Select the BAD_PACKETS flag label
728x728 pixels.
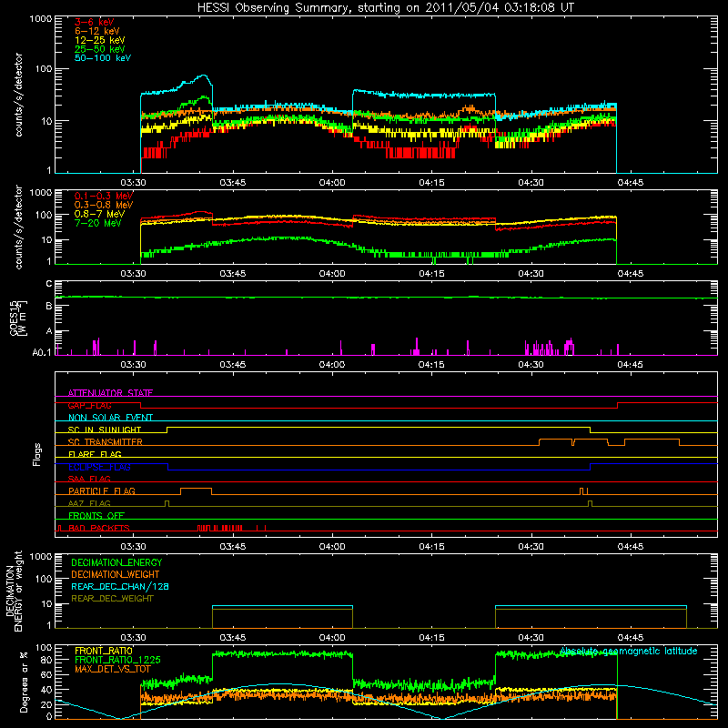tap(99, 528)
